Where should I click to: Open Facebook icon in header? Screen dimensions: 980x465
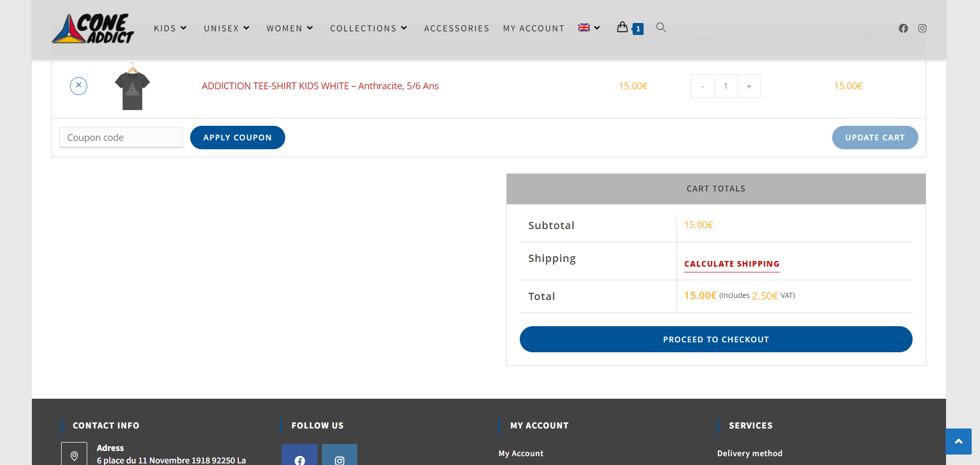click(903, 28)
